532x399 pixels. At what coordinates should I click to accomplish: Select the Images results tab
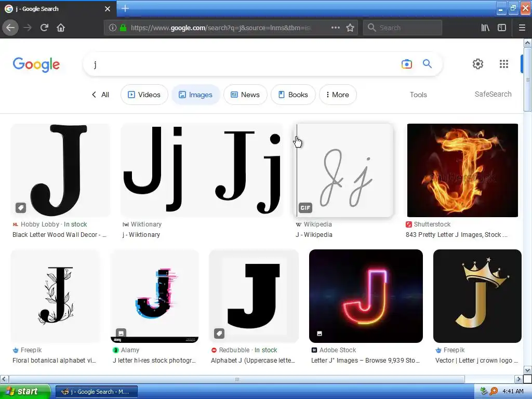pos(196,95)
